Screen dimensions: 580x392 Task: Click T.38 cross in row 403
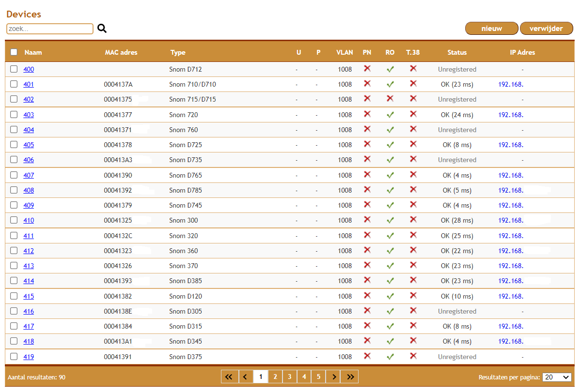413,114
